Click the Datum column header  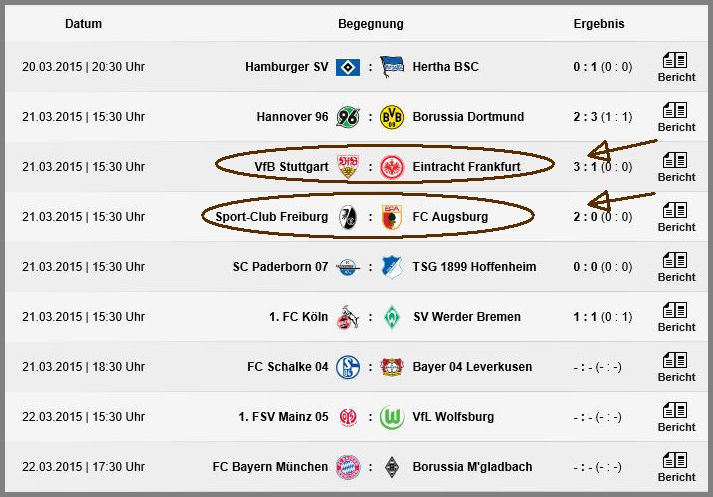(84, 24)
